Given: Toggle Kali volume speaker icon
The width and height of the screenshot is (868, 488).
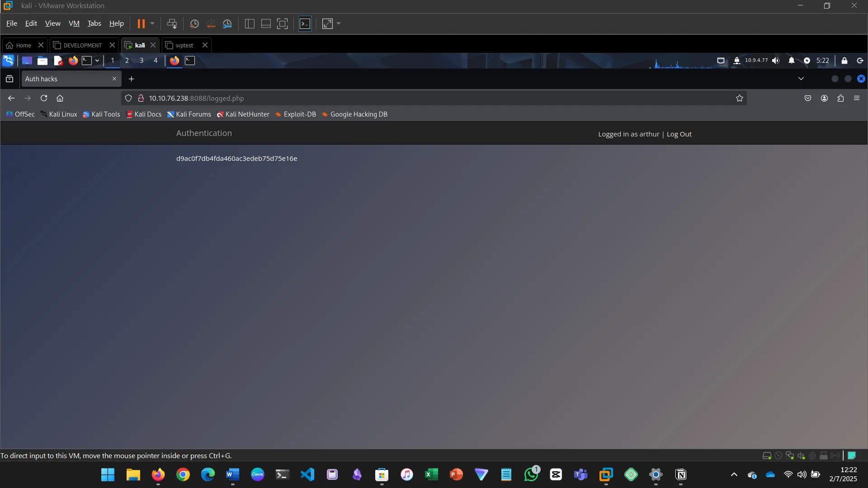Looking at the screenshot, I should click(776, 61).
